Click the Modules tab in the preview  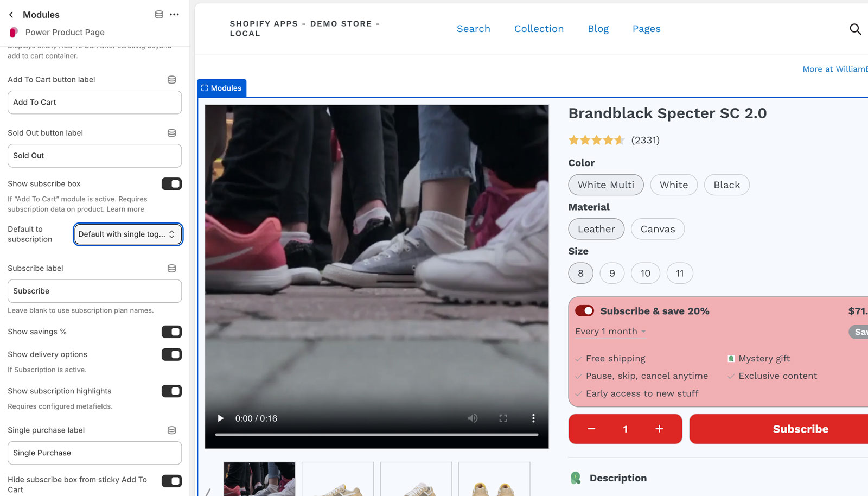click(221, 87)
